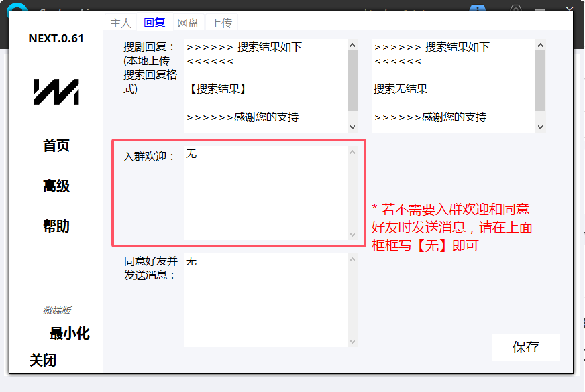The width and height of the screenshot is (585, 392).
Task: Click the 保存 button
Action: coord(526,346)
